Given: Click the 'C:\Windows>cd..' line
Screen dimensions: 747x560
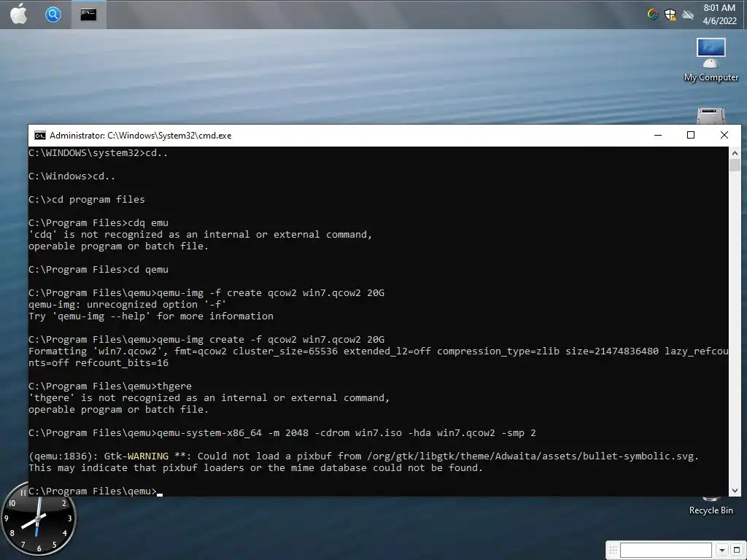Looking at the screenshot, I should 72,176.
